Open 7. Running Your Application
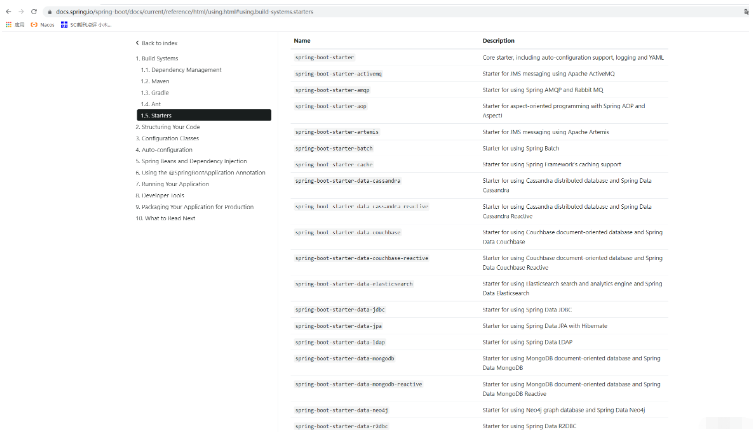 tap(172, 184)
